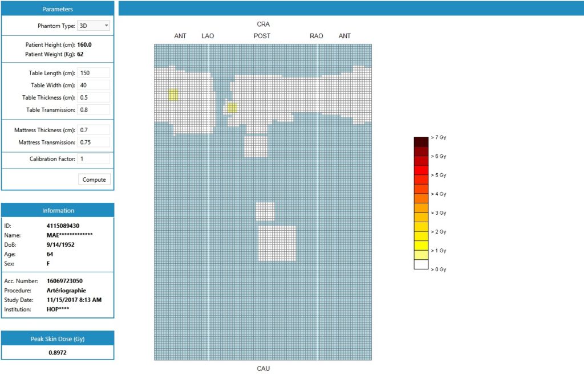Click the Table Width input field

point(94,85)
